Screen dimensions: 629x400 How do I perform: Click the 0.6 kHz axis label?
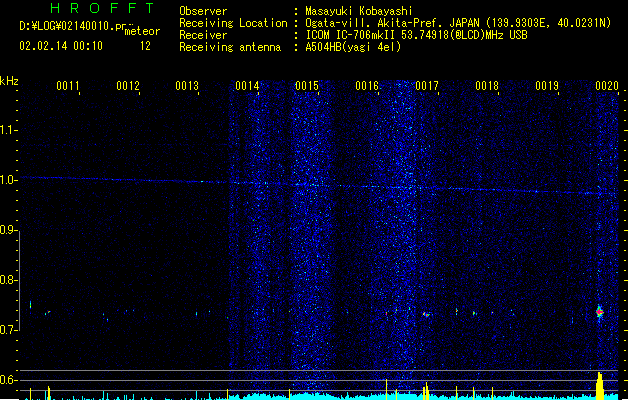[8, 380]
